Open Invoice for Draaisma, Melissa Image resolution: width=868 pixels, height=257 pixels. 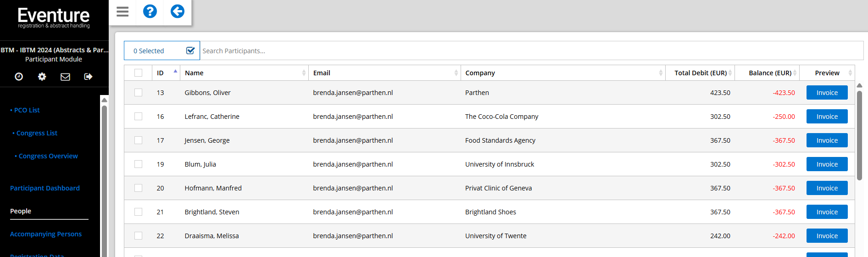tap(827, 236)
